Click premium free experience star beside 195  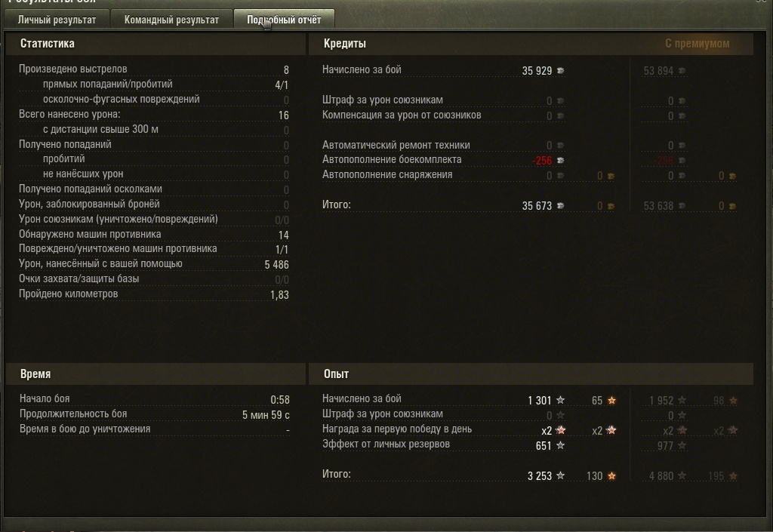click(733, 475)
